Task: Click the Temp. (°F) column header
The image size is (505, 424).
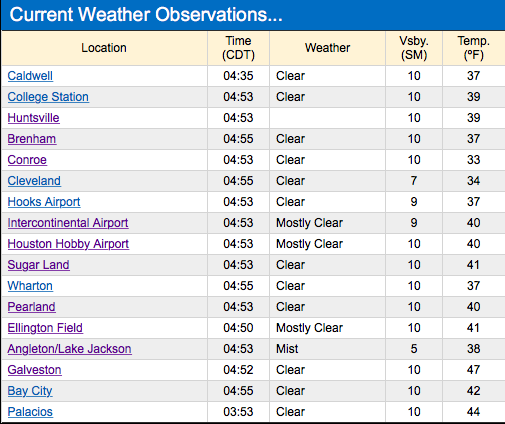Action: pos(473,48)
